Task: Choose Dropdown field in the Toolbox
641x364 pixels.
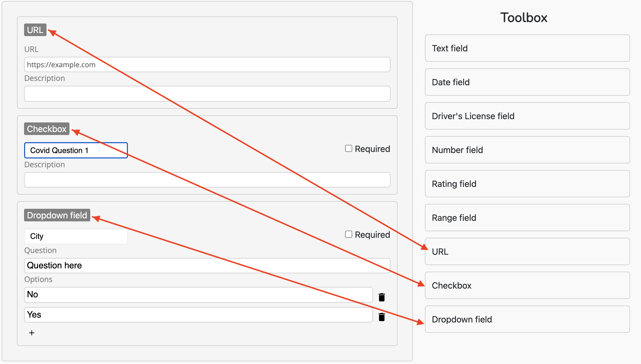Action: click(527, 319)
